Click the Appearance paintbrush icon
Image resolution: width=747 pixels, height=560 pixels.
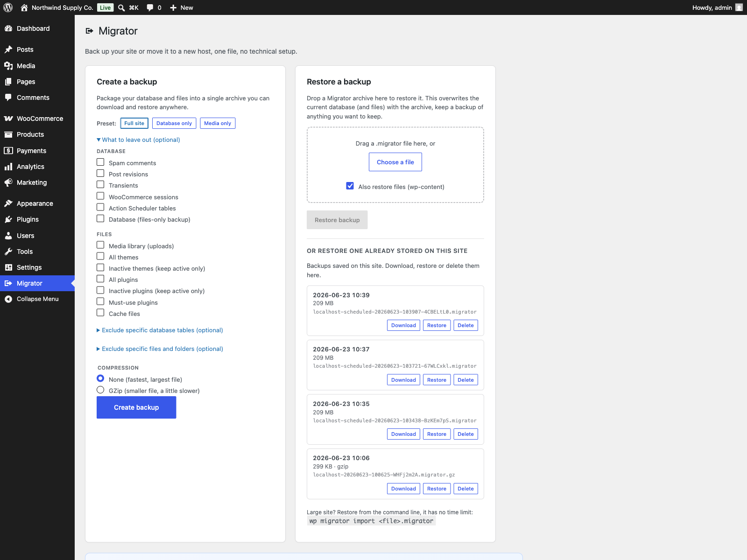pos(8,203)
